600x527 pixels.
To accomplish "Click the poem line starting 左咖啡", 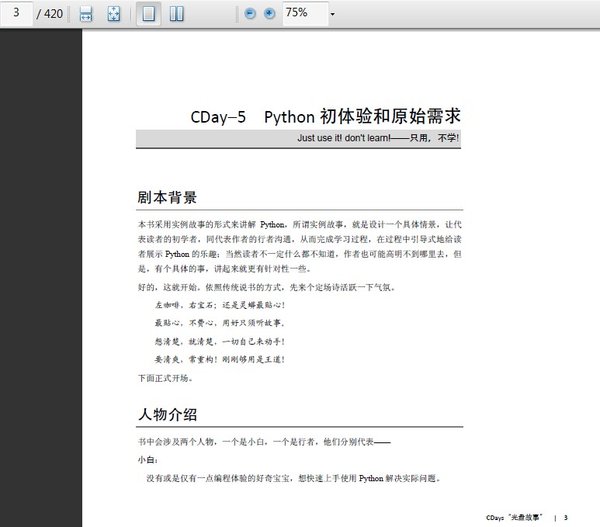I will click(220, 305).
